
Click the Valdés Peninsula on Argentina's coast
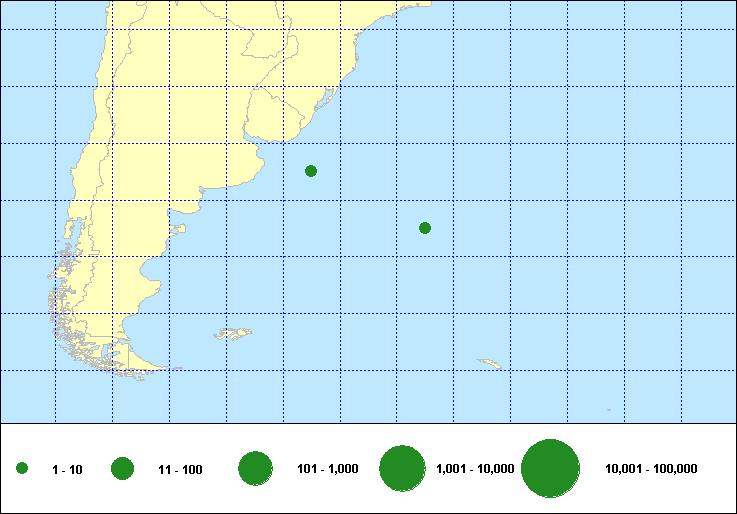(180, 229)
